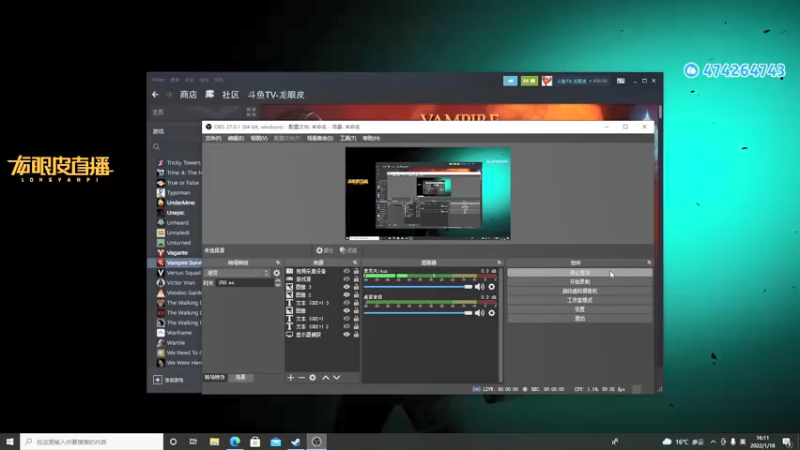The width and height of the screenshot is (800, 450).
Task: Switch to the 场景 tab at bottom-left
Action: (x=241, y=378)
